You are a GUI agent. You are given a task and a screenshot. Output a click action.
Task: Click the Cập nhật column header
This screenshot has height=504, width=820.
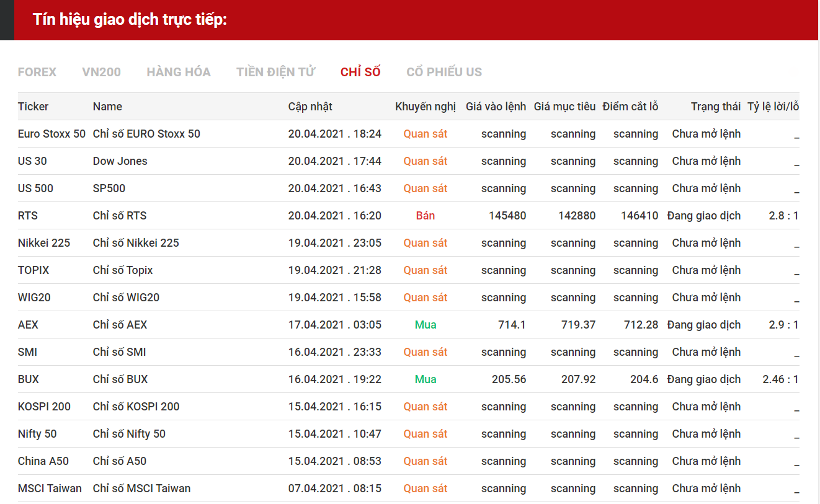click(310, 107)
